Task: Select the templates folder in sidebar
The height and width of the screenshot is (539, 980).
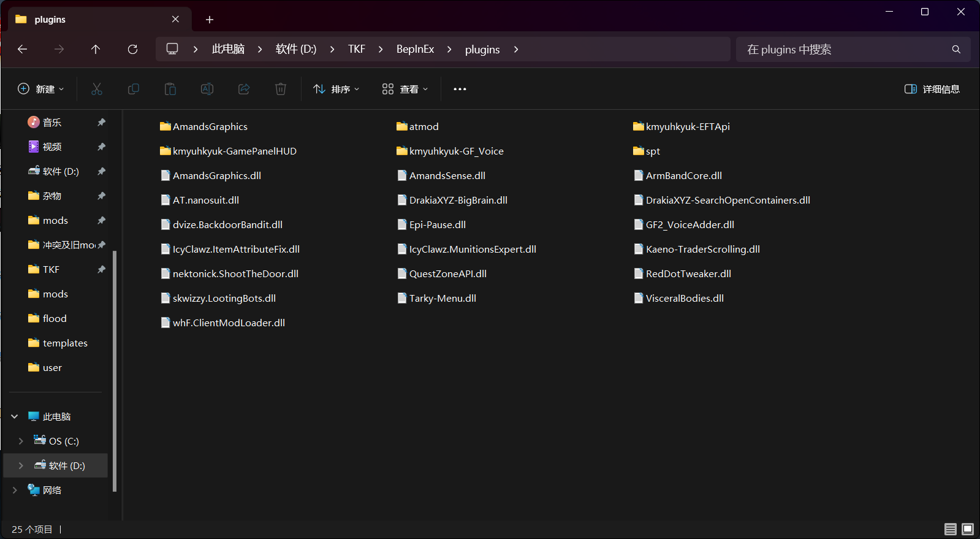Action: [65, 343]
